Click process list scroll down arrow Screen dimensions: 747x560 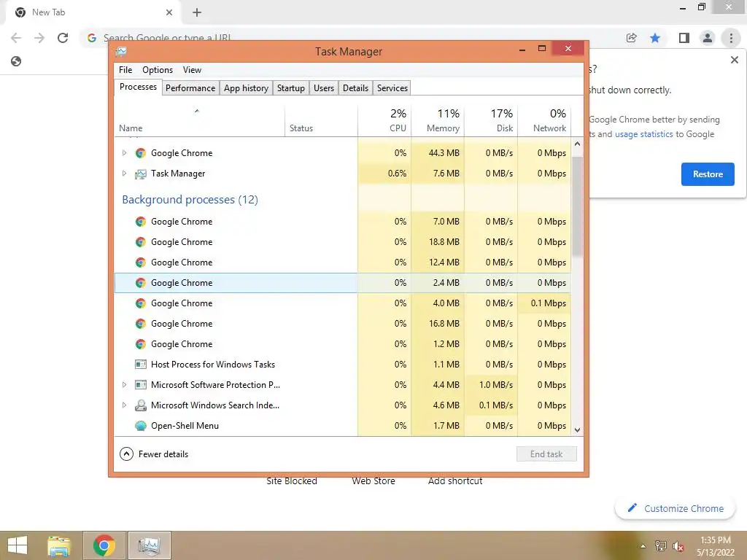[x=578, y=430]
